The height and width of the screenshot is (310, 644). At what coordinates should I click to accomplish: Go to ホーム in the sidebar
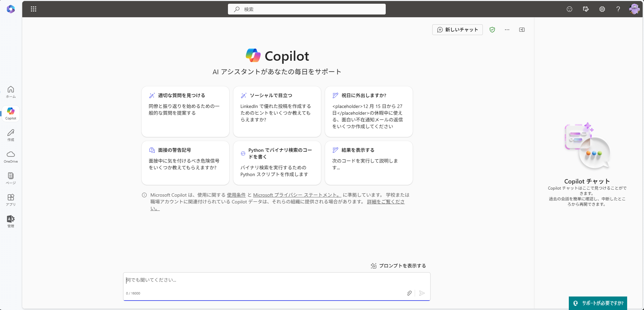tap(11, 92)
